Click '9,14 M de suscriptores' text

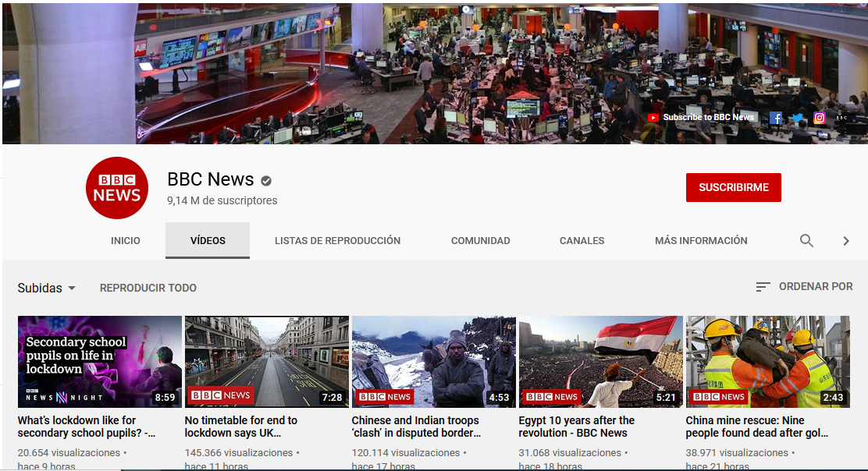(222, 200)
